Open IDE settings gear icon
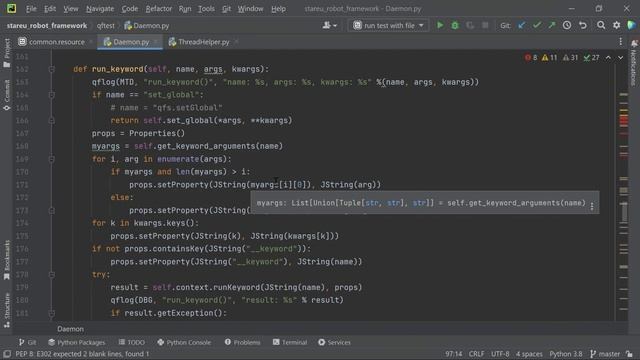This screenshot has width=640, height=360. [616, 25]
